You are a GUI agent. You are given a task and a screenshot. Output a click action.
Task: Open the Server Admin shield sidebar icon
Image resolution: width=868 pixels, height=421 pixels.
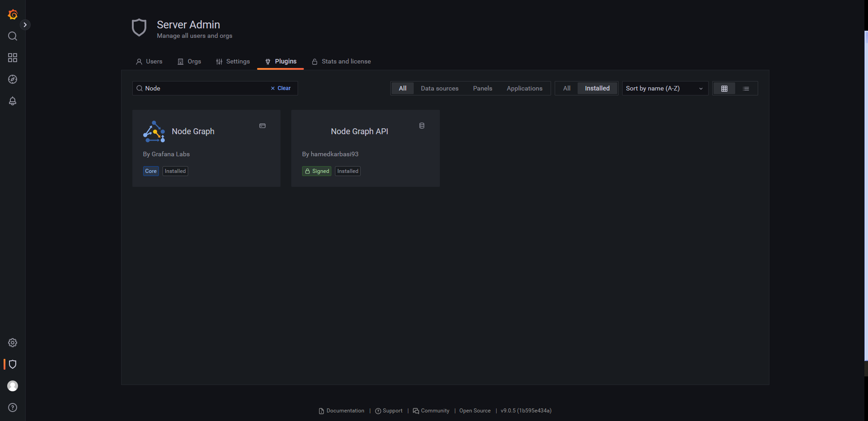coord(13,364)
